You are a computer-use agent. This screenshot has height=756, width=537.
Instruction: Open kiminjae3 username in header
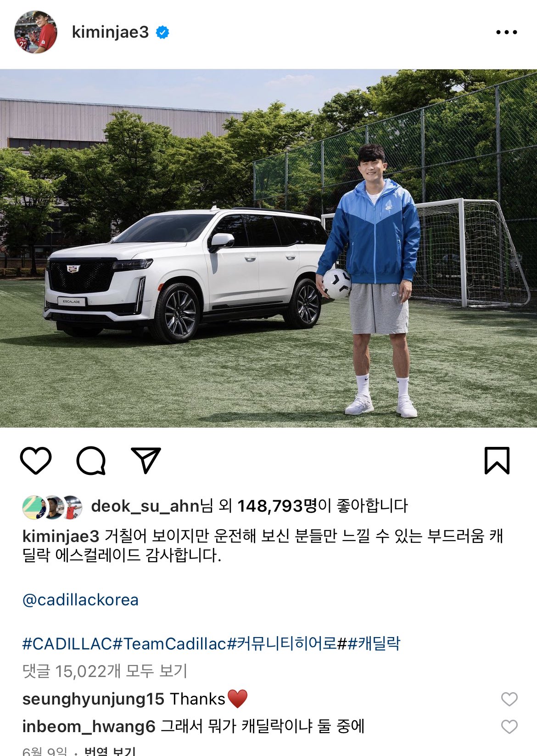tap(110, 32)
